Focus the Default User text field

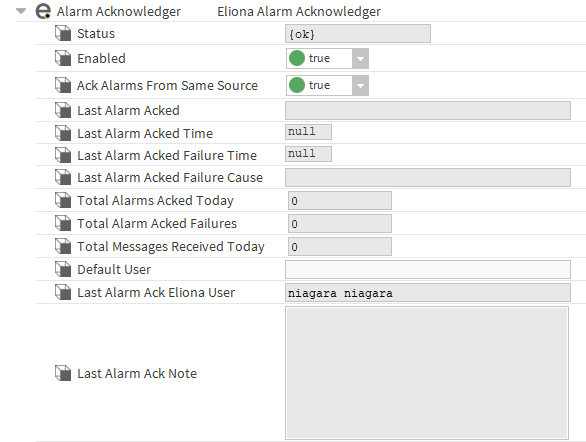[428, 269]
